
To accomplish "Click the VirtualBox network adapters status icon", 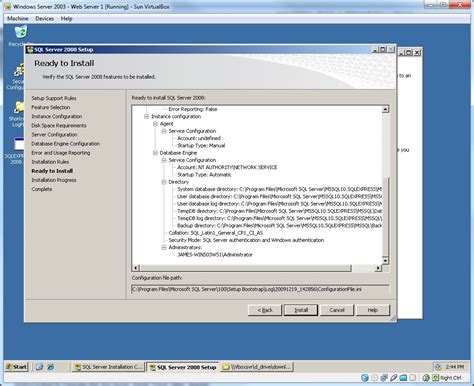I will click(384, 378).
